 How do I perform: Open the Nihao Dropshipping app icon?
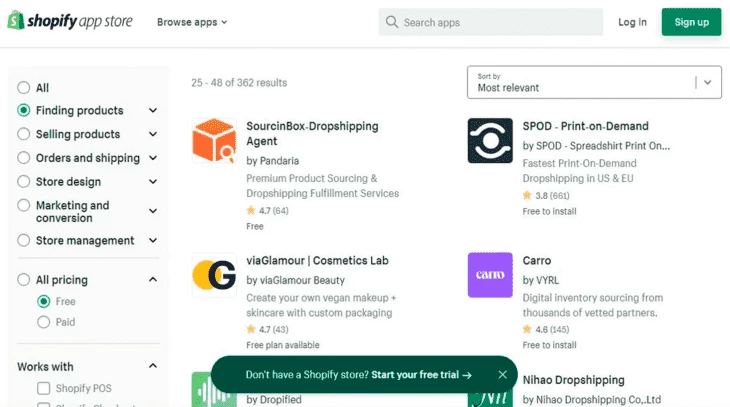490,400
